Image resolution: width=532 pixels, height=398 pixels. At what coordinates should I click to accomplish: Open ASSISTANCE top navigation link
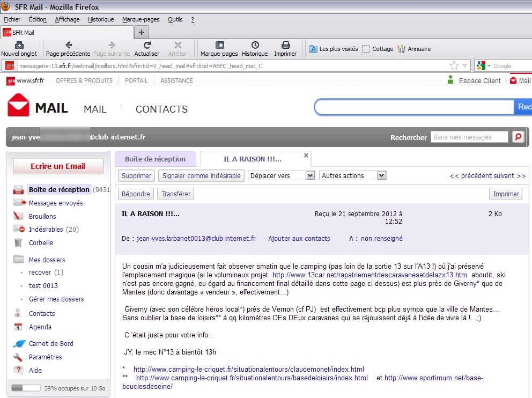click(x=176, y=80)
